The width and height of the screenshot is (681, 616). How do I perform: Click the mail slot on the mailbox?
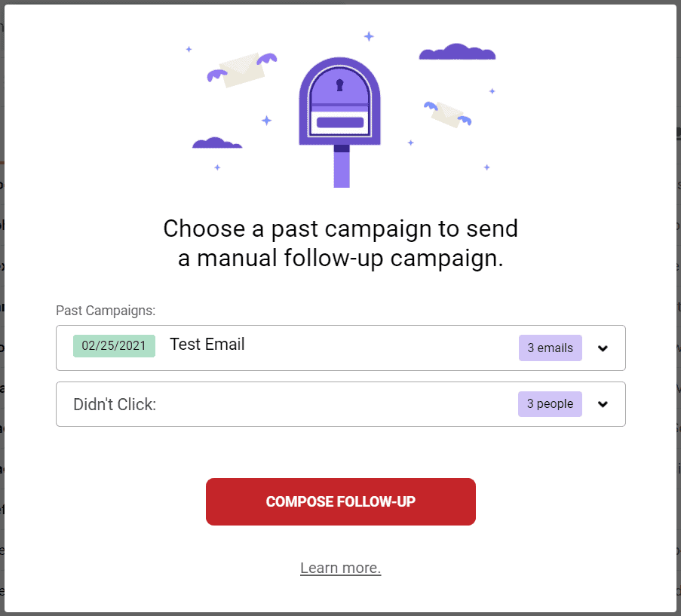point(340,122)
